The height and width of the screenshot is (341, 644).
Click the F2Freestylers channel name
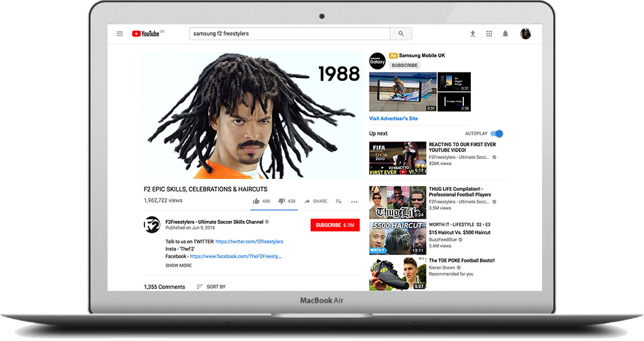(214, 222)
